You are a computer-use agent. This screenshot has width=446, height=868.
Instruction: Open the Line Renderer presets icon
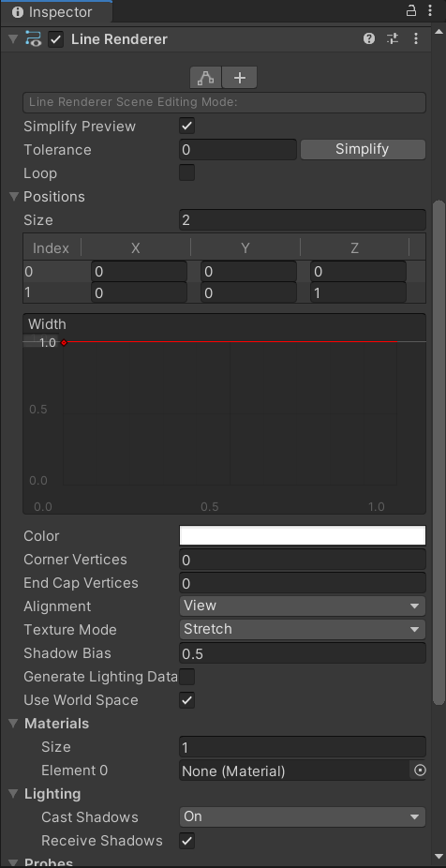pyautogui.click(x=393, y=38)
